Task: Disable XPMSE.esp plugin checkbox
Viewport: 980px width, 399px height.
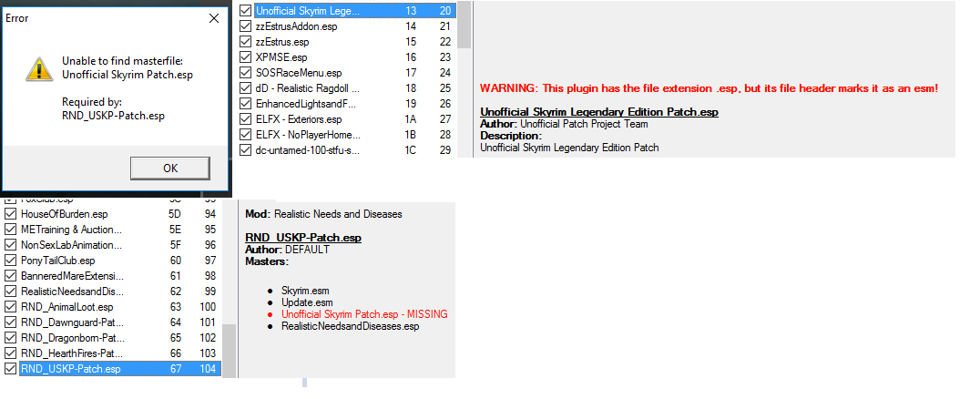Action: click(x=246, y=57)
